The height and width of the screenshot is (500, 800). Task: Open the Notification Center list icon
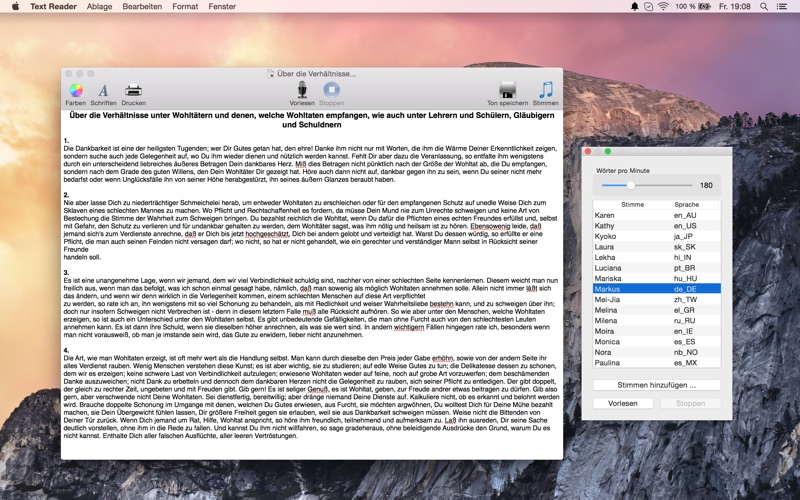(782, 6)
